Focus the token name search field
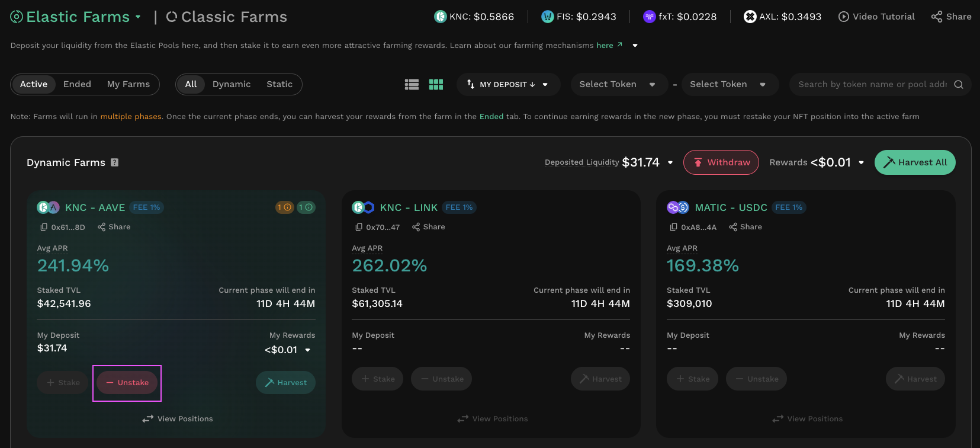This screenshot has height=448, width=980. click(872, 85)
